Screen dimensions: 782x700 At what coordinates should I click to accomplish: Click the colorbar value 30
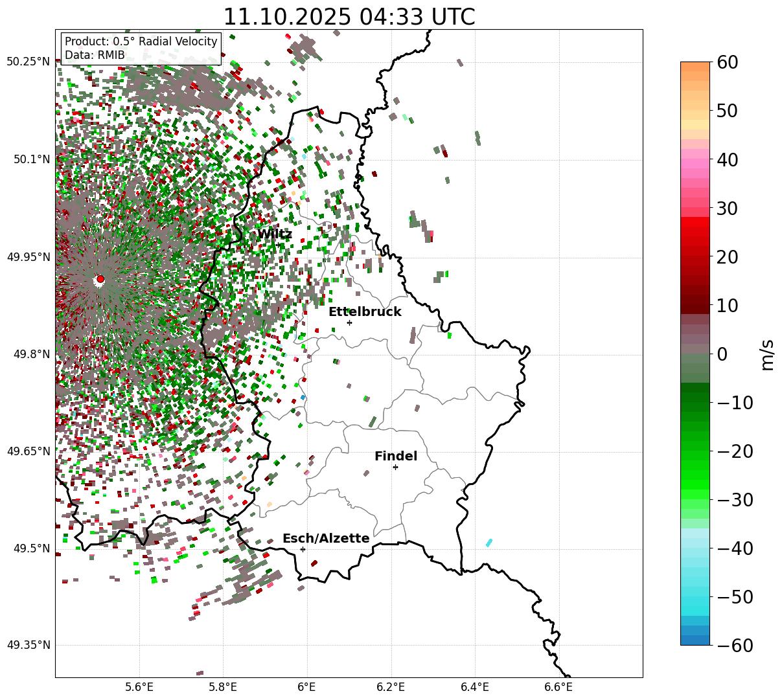(x=726, y=208)
